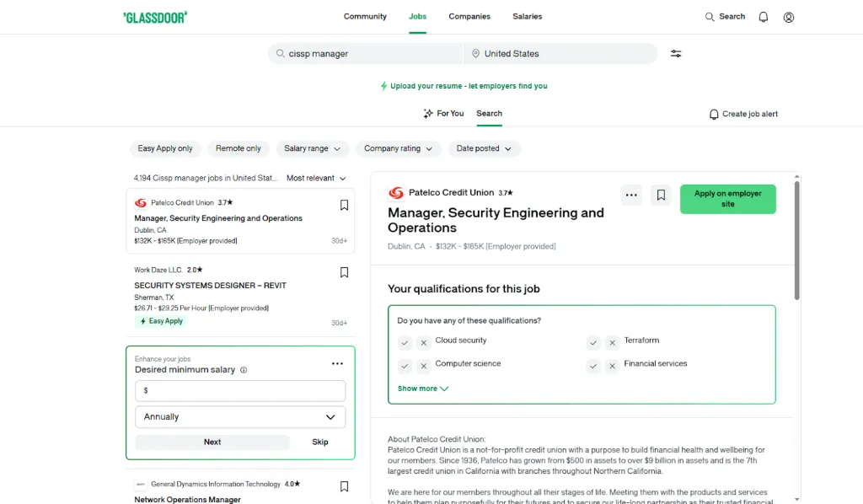
Task: Open Companies nav item
Action: tap(469, 17)
